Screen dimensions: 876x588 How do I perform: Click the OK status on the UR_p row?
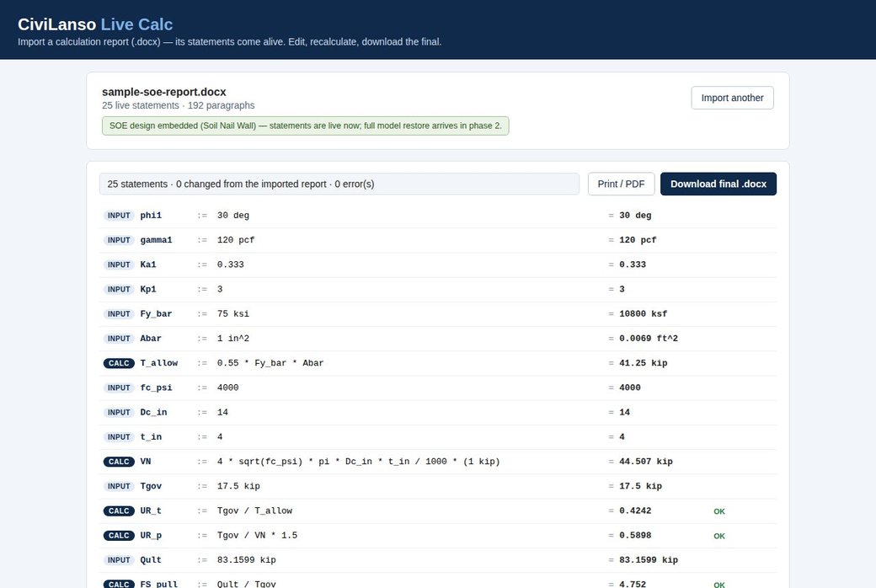pos(719,536)
